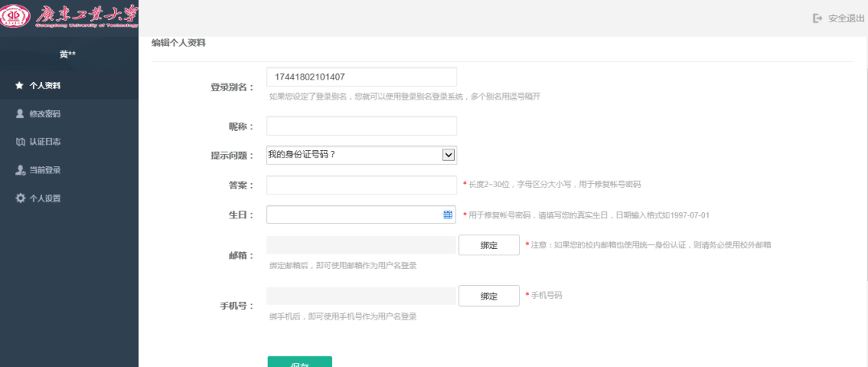Click the 安全退出 logout link
The height and width of the screenshot is (367, 868).
[x=845, y=18]
